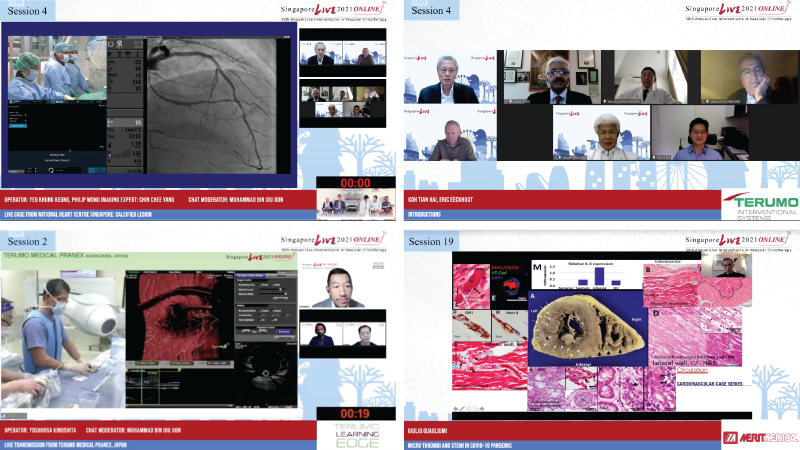The width and height of the screenshot is (800, 450).
Task: Click the 00:19 countdown timer
Action: click(x=356, y=414)
